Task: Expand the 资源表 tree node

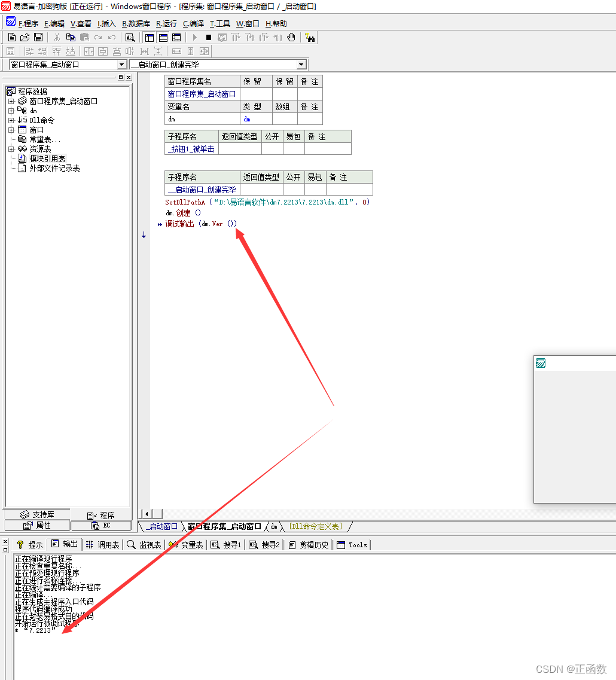Action: (11, 149)
